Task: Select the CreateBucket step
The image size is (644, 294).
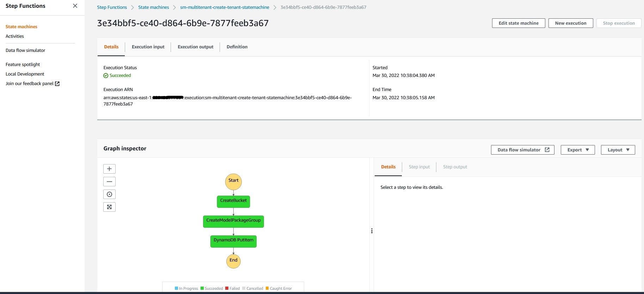Action: [x=233, y=202]
